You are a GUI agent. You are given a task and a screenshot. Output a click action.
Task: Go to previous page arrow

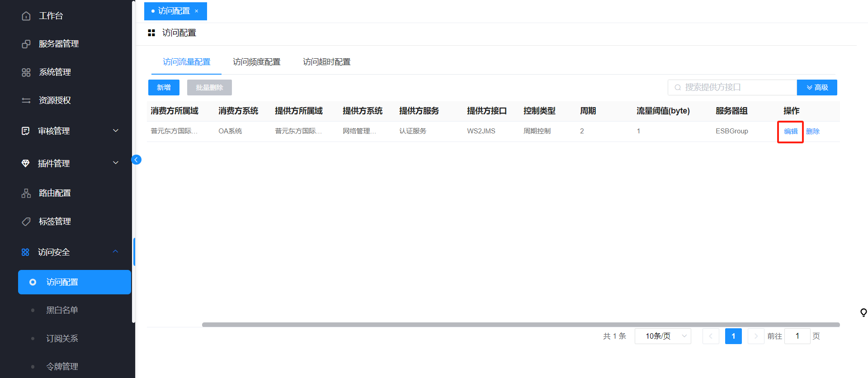711,336
